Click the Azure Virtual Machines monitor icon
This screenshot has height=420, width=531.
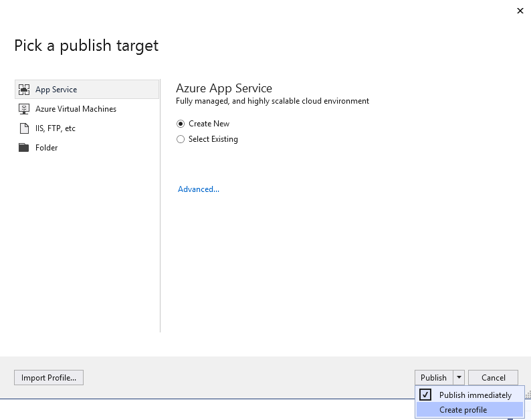23,109
